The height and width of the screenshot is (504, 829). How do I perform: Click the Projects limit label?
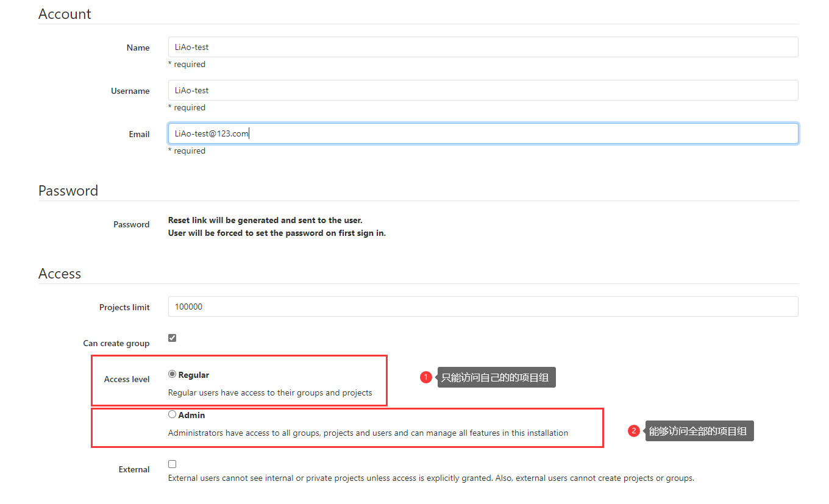(124, 307)
